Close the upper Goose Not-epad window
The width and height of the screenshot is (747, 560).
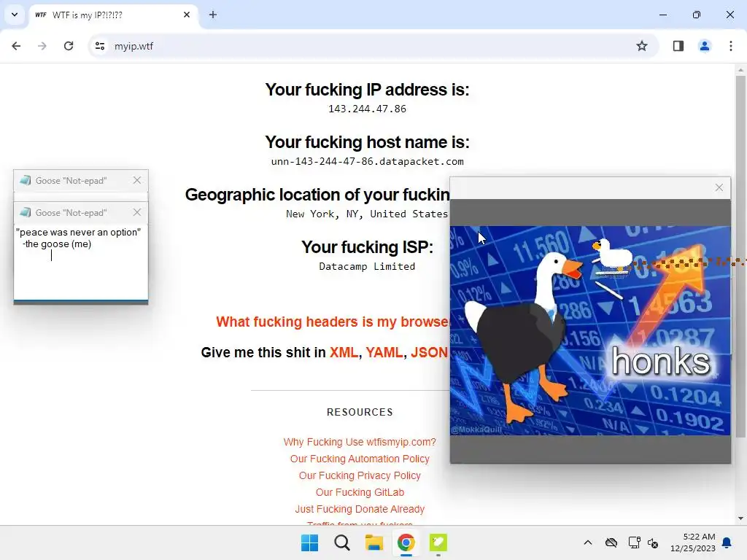click(137, 180)
